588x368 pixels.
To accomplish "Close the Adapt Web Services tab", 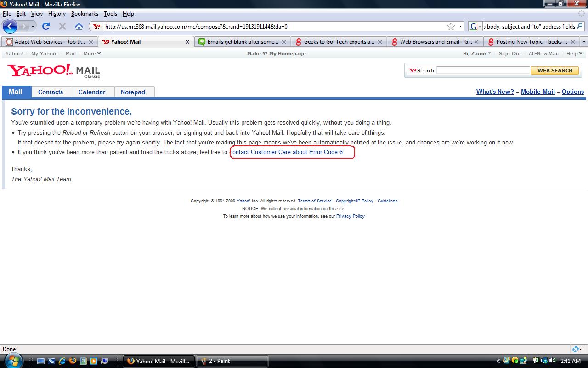I will [91, 42].
